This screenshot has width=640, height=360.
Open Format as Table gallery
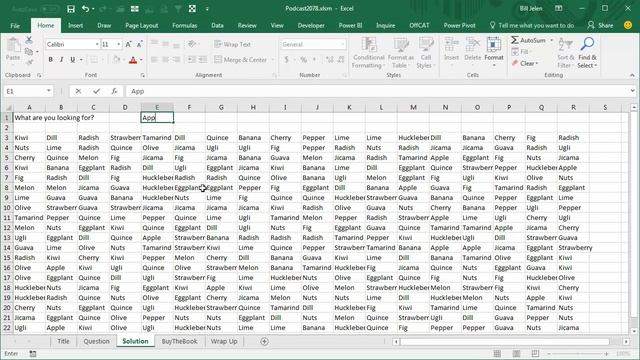tap(400, 53)
